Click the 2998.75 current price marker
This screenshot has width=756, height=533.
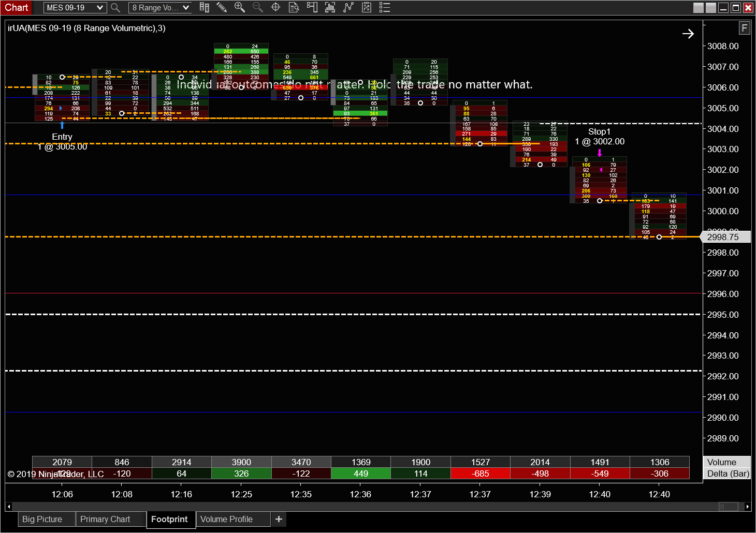[x=726, y=237]
